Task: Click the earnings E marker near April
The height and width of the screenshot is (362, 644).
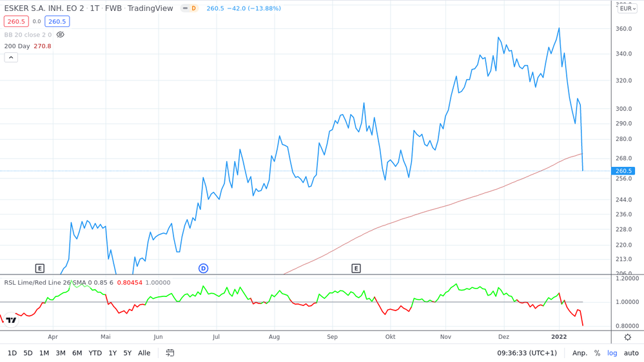Action: click(40, 269)
